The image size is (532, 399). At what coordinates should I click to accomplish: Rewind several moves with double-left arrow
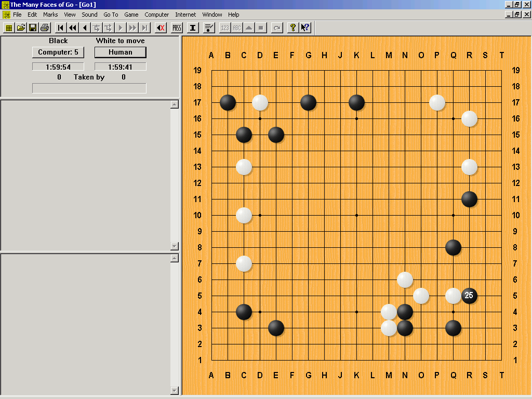(x=73, y=28)
